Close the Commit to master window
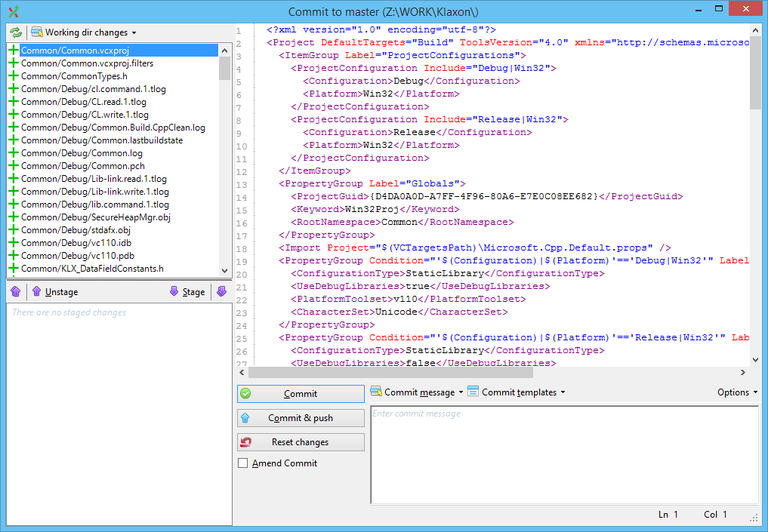 [x=745, y=9]
